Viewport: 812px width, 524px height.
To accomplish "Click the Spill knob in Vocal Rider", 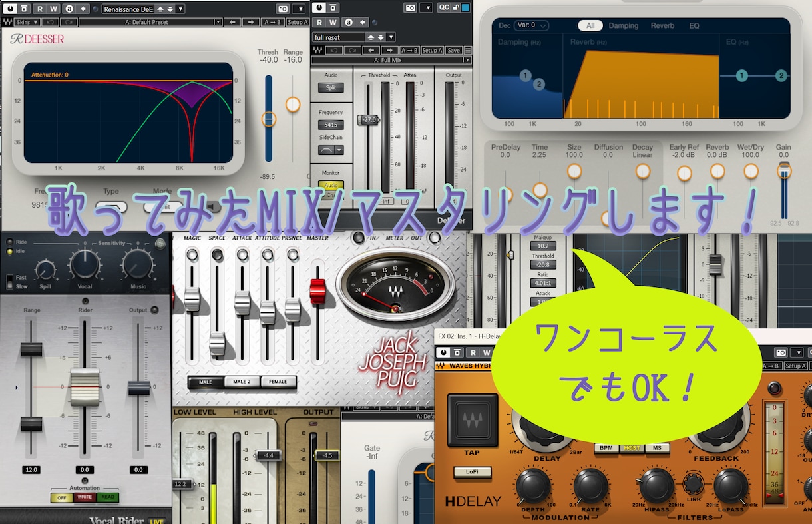I will pyautogui.click(x=45, y=270).
